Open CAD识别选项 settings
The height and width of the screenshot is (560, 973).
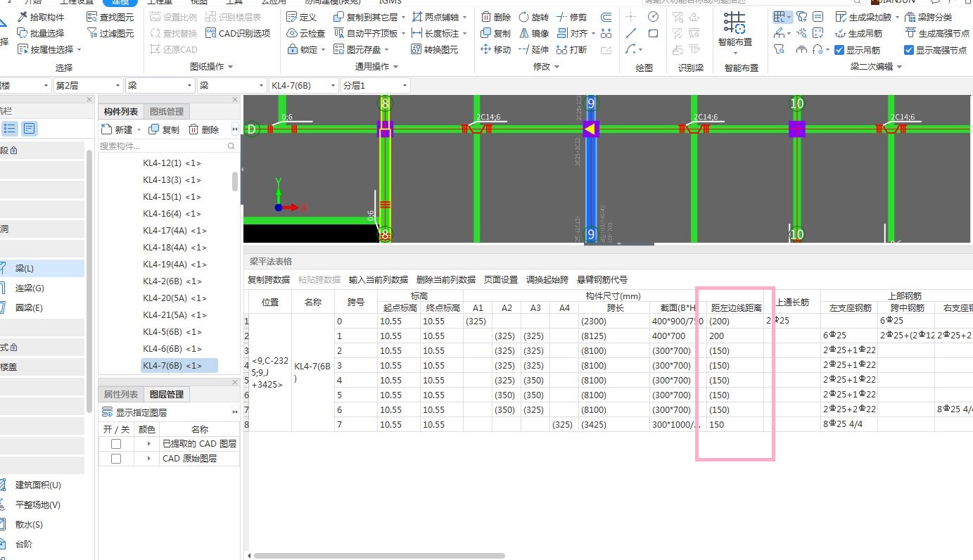[x=239, y=33]
